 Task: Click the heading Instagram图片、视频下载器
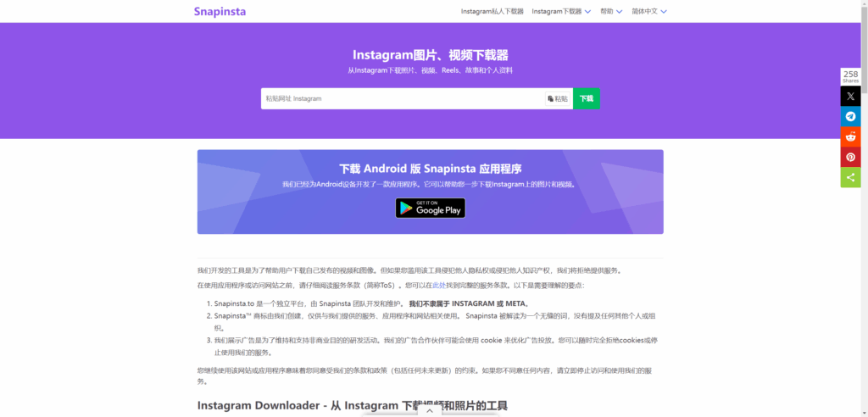(430, 55)
